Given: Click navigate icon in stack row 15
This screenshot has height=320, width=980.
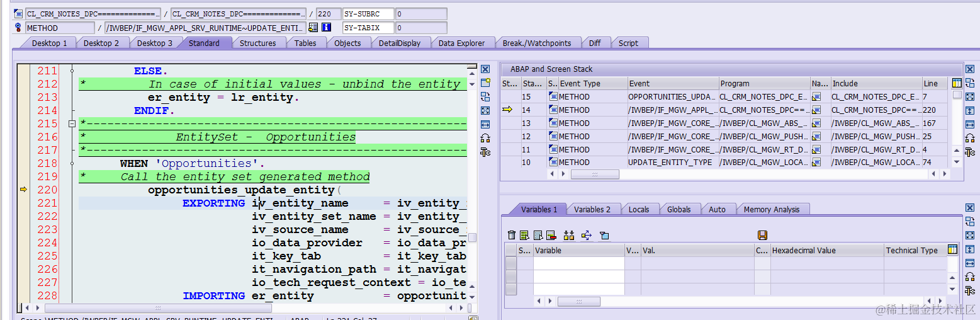Looking at the screenshot, I should pyautogui.click(x=816, y=96).
